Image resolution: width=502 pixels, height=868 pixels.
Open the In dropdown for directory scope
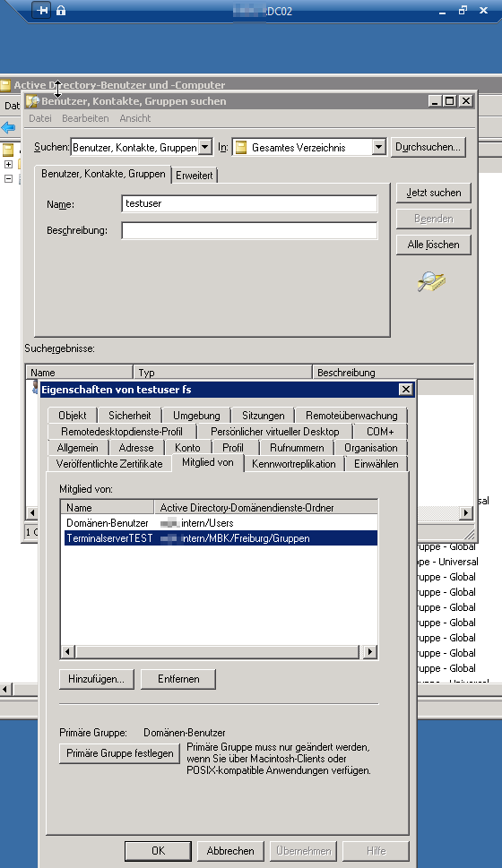point(378,147)
